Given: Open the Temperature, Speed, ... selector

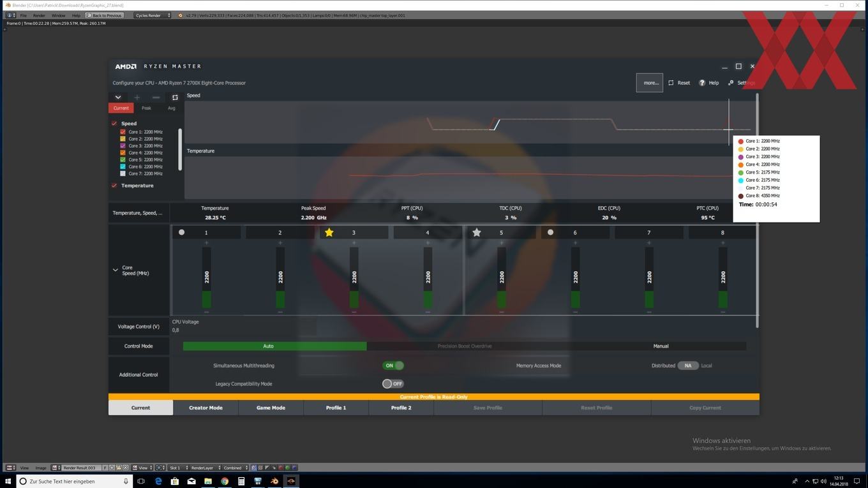Looking at the screenshot, I should point(138,213).
